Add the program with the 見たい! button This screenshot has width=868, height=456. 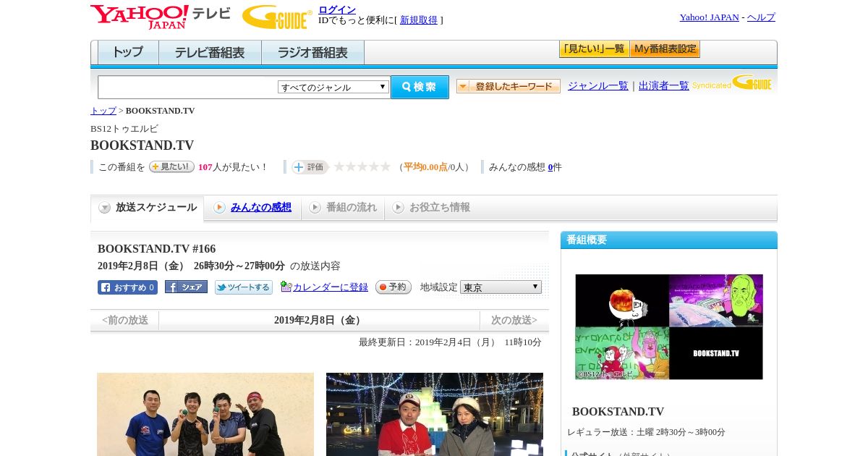pos(171,166)
